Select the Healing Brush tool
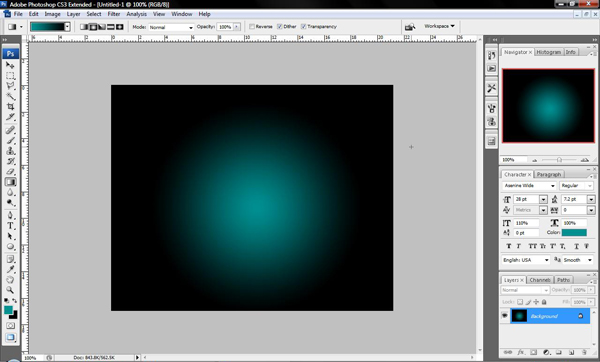This screenshot has width=600, height=362. point(10,130)
